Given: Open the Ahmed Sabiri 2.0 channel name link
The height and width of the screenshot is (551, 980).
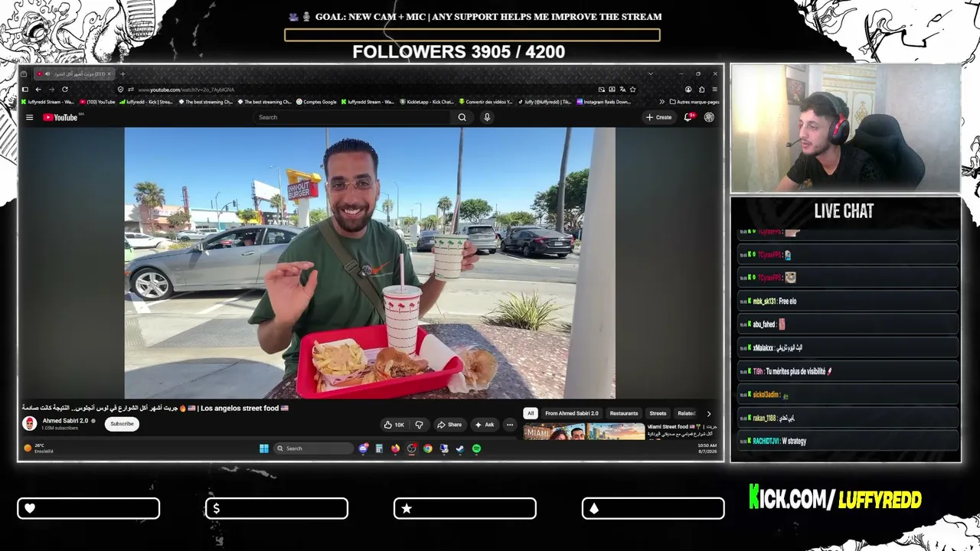Looking at the screenshot, I should click(66, 421).
